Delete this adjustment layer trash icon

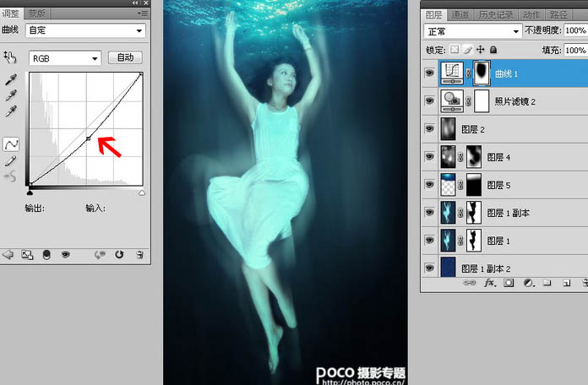click(139, 255)
